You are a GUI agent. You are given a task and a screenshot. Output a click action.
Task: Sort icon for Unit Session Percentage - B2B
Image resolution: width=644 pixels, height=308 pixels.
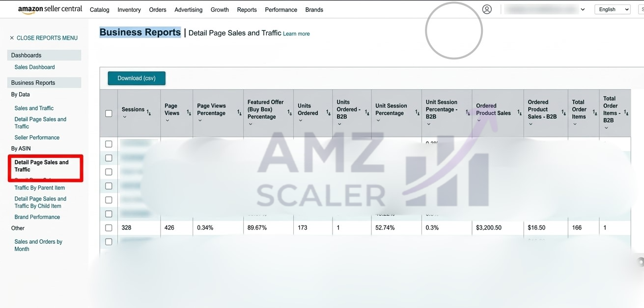468,113
